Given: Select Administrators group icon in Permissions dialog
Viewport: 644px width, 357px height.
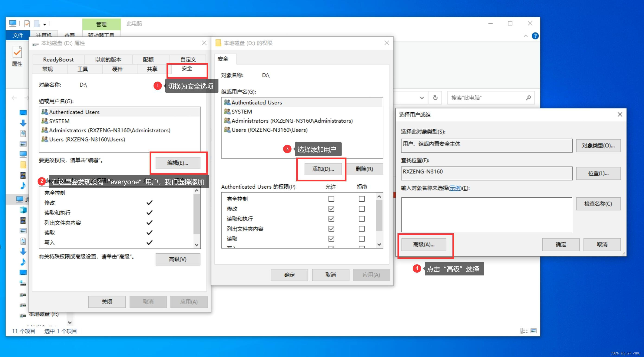Looking at the screenshot, I should (227, 120).
